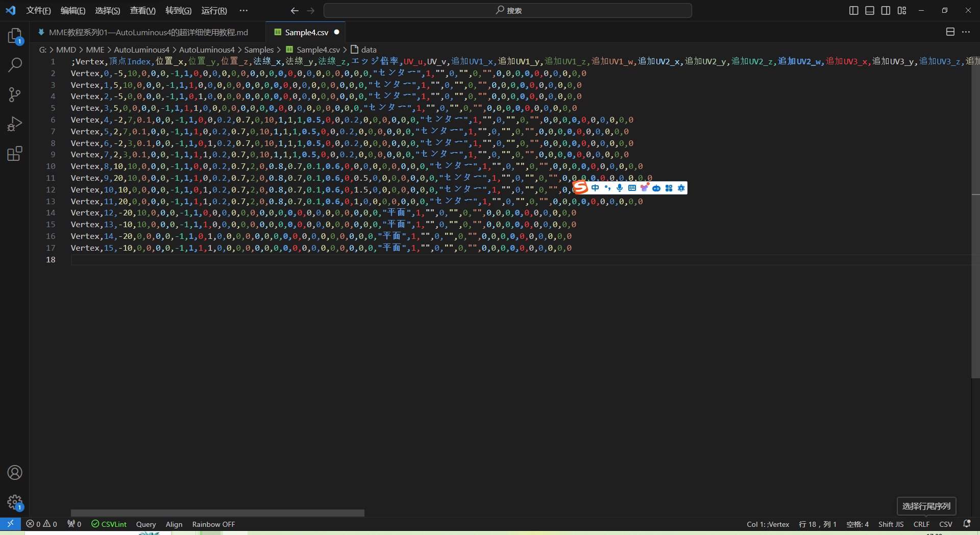Click the Align status bar button
The image size is (980, 535).
coord(174,524)
